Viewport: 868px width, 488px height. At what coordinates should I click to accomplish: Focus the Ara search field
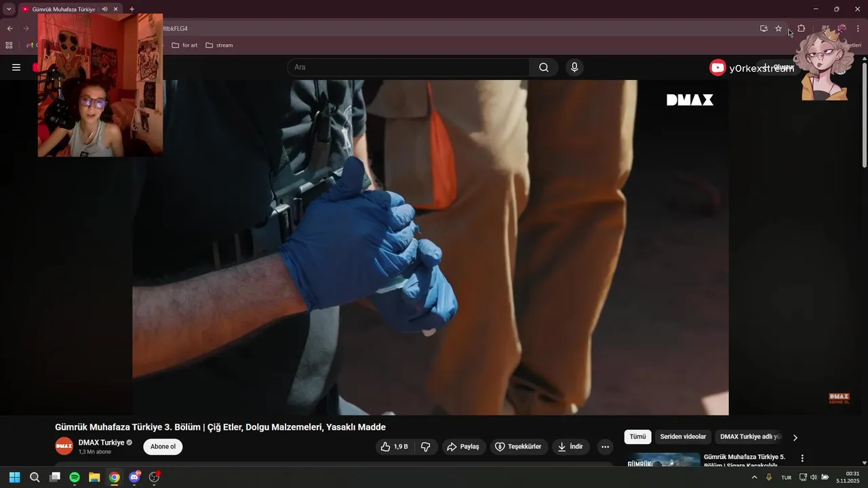[x=408, y=67]
